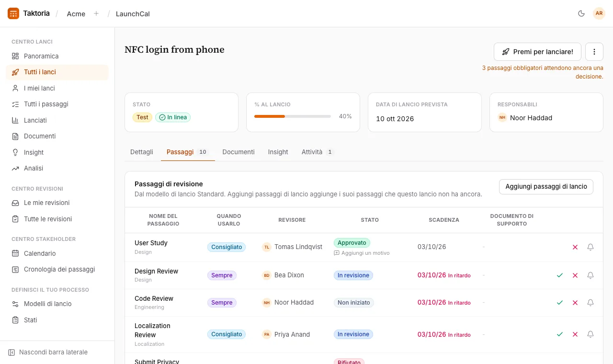Open Tutti i passaggi
Screen dimensions: 613x364
(57, 104)
